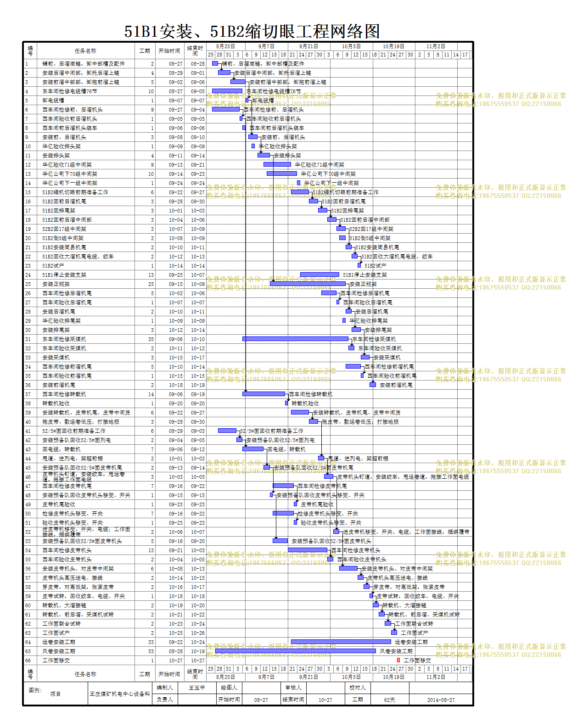Screen dimensions: 566x728
Task: Select the top 结束时间 column header in the table
Action: coord(195,50)
